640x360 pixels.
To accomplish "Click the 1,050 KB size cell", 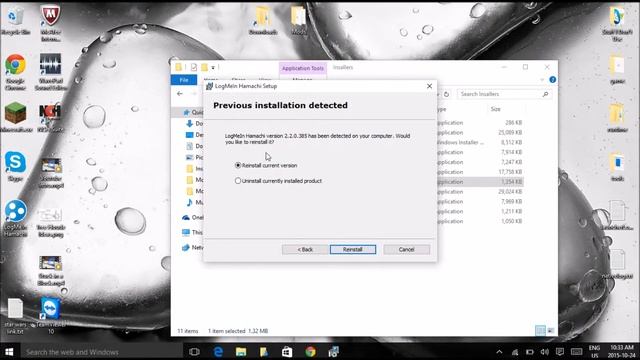I will click(511, 221).
